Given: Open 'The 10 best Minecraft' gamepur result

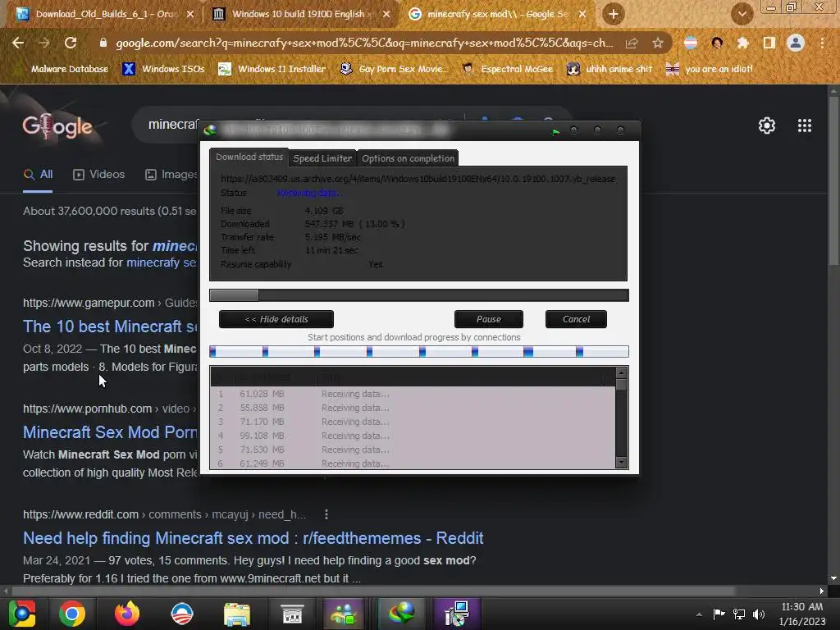Looking at the screenshot, I should click(110, 326).
